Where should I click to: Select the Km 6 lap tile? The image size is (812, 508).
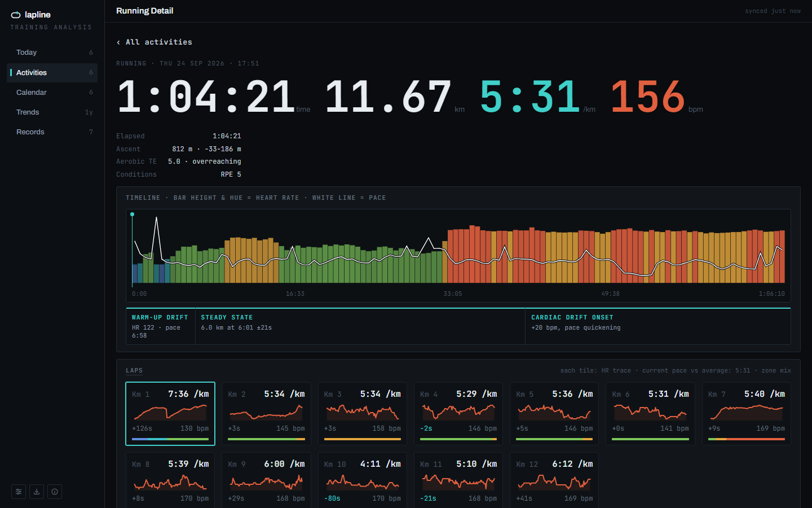[x=650, y=414]
